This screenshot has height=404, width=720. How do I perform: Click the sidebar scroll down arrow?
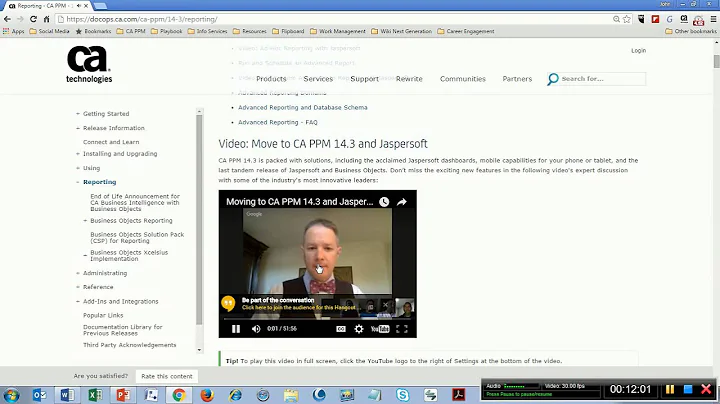click(x=199, y=350)
